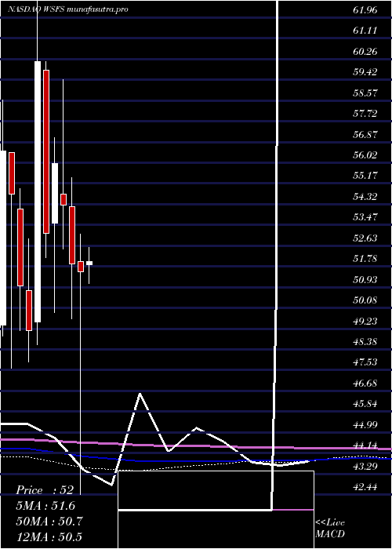The width and height of the screenshot is (392, 549).
Task: Click the 56.02 price axis label
Action: [x=365, y=155]
